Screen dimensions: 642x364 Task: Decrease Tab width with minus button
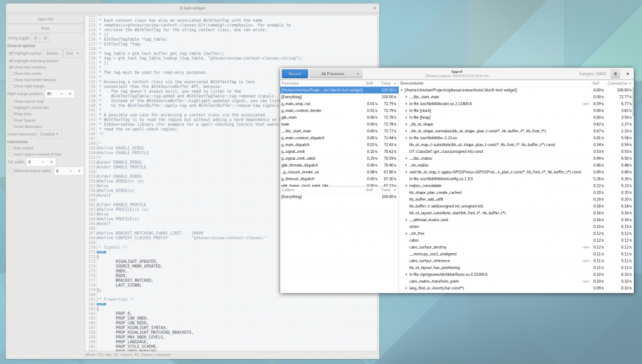pyautogui.click(x=43, y=162)
